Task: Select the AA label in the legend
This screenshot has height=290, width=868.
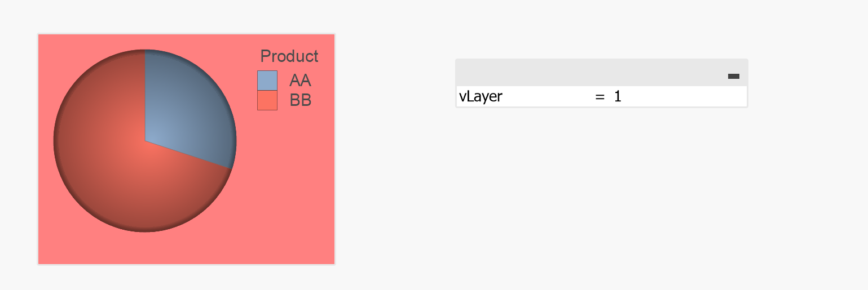Action: pos(300,81)
